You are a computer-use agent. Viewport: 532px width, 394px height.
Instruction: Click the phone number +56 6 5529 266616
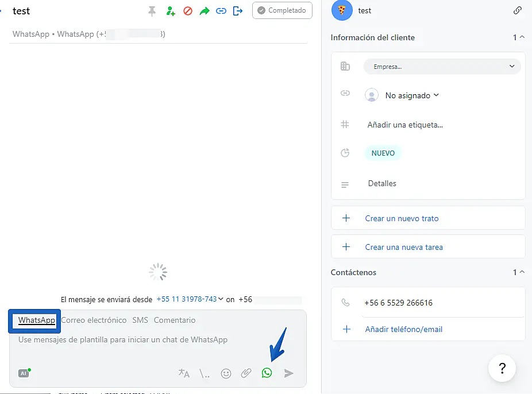click(398, 303)
